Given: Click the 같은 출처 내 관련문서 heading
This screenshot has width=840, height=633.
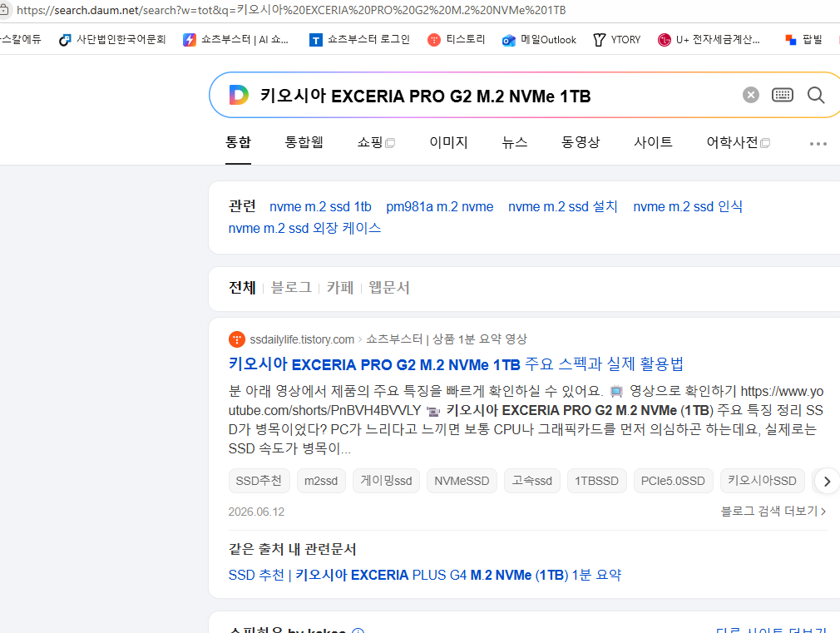Looking at the screenshot, I should (x=292, y=549).
